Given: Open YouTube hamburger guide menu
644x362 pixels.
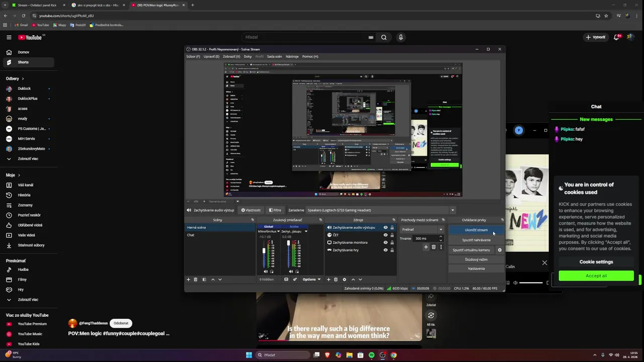Looking at the screenshot, I should coord(9,37).
